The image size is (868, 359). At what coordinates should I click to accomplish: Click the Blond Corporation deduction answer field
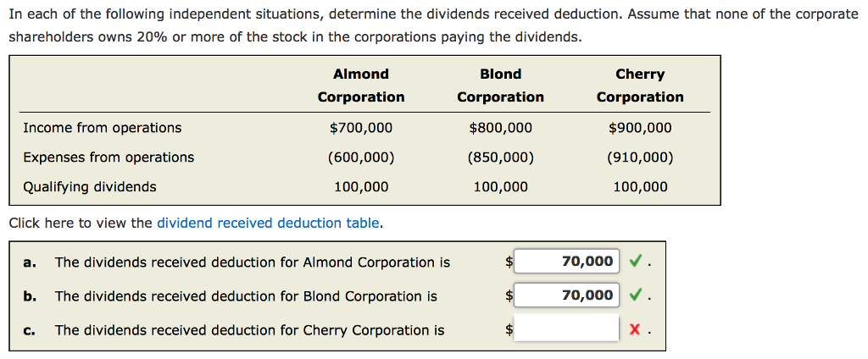coord(566,295)
